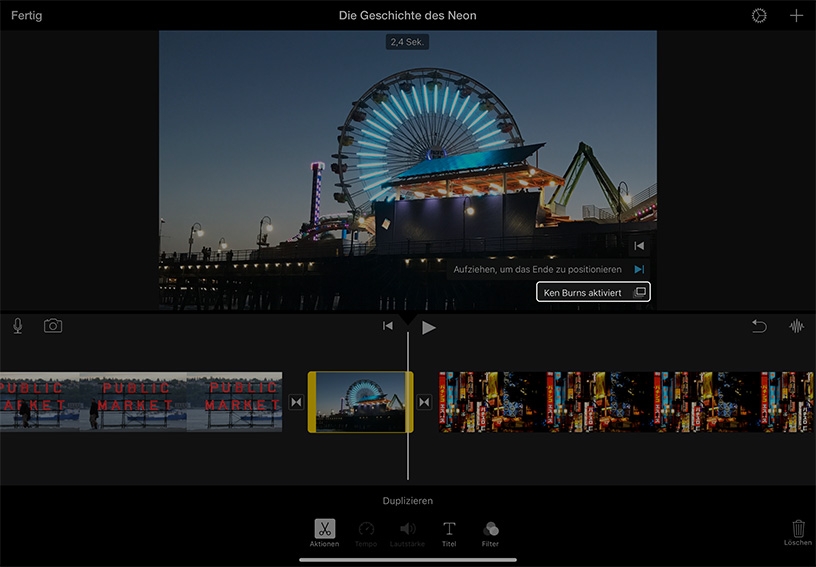816x567 pixels.
Task: Open transition after ferris wheel clip
Action: pyautogui.click(x=424, y=402)
